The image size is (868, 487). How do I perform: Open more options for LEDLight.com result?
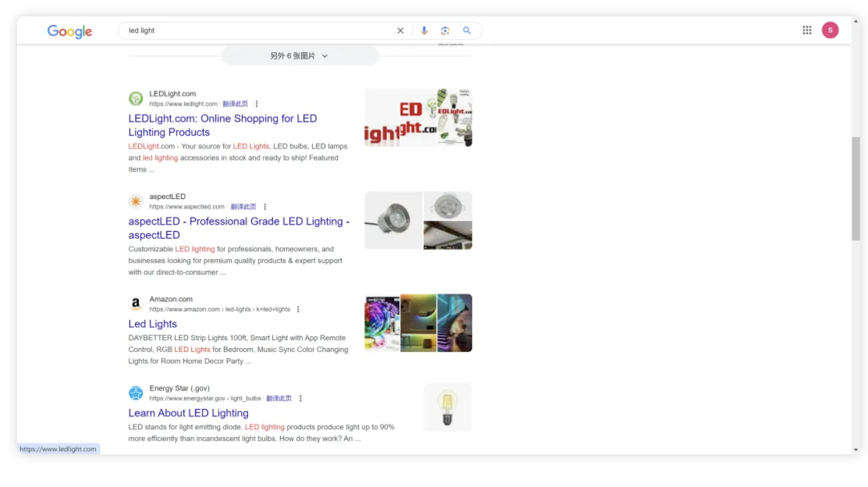coord(257,104)
